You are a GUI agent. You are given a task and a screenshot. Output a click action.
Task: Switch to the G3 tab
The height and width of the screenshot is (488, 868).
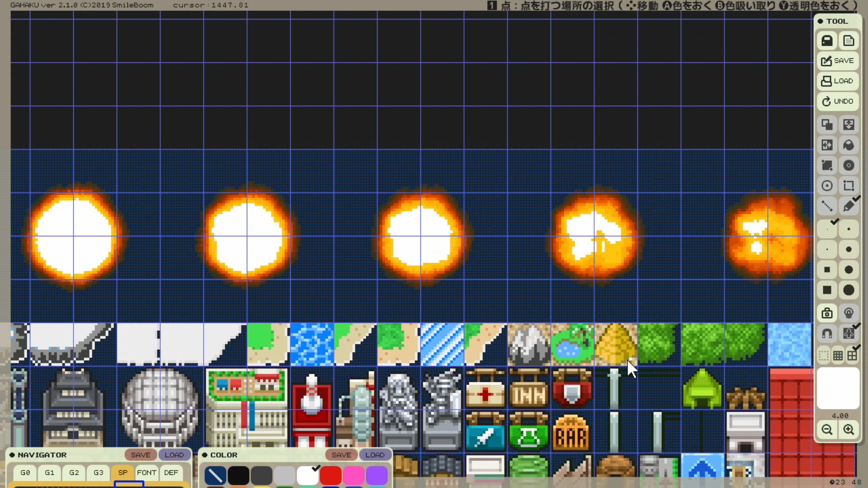tap(99, 473)
